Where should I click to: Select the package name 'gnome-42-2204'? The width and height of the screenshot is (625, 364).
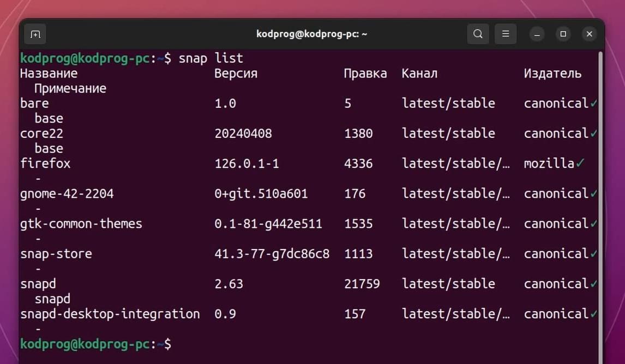(67, 194)
